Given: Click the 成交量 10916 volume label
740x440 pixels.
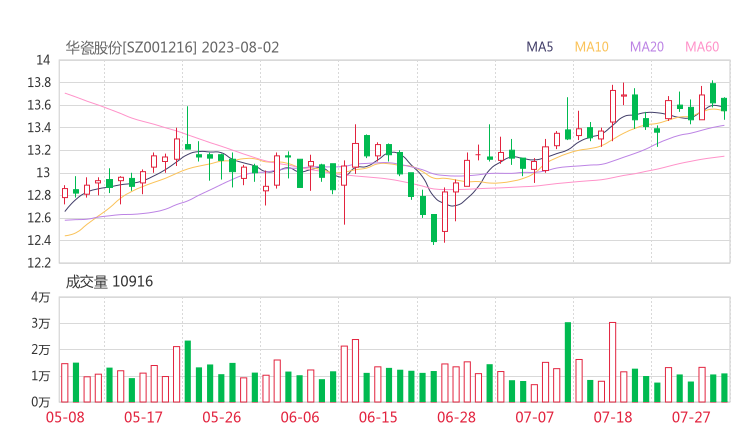Looking at the screenshot, I should point(109,282).
